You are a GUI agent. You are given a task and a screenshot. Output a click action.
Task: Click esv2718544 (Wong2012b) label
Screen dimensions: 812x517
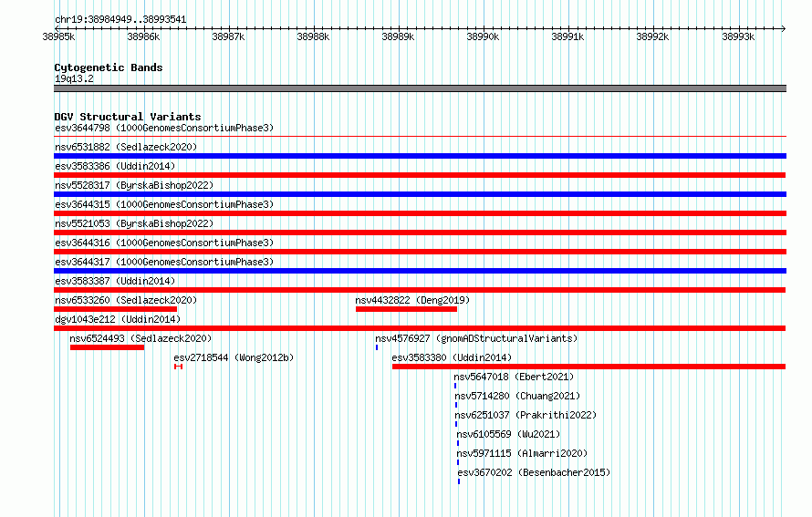point(234,357)
